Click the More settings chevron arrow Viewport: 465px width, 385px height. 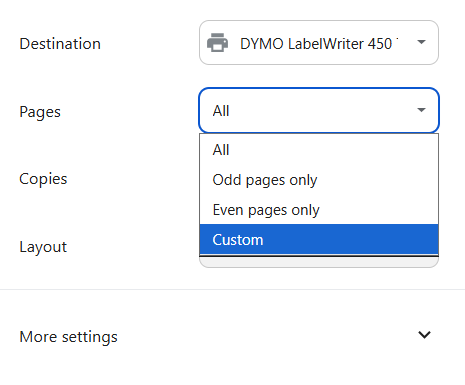pos(424,335)
